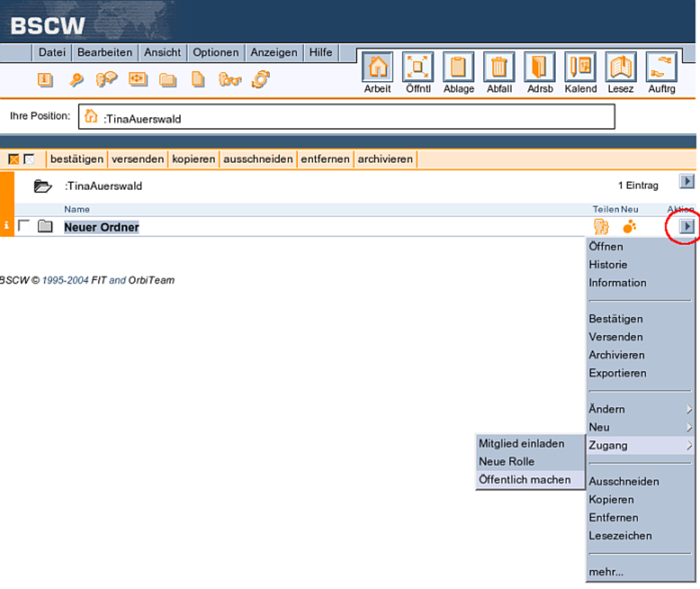Image resolution: width=700 pixels, height=589 pixels.
Task: Click the person with glasses toolbar icon
Action: 229,79
